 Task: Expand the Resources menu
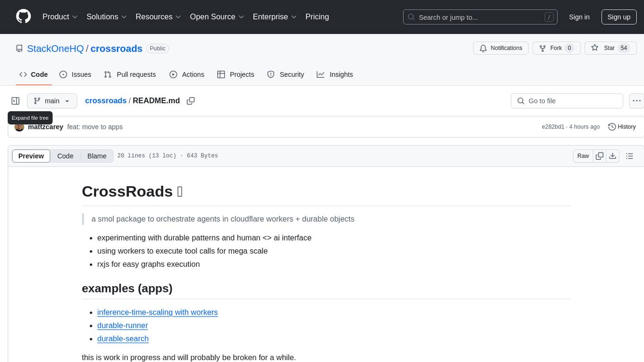point(158,17)
